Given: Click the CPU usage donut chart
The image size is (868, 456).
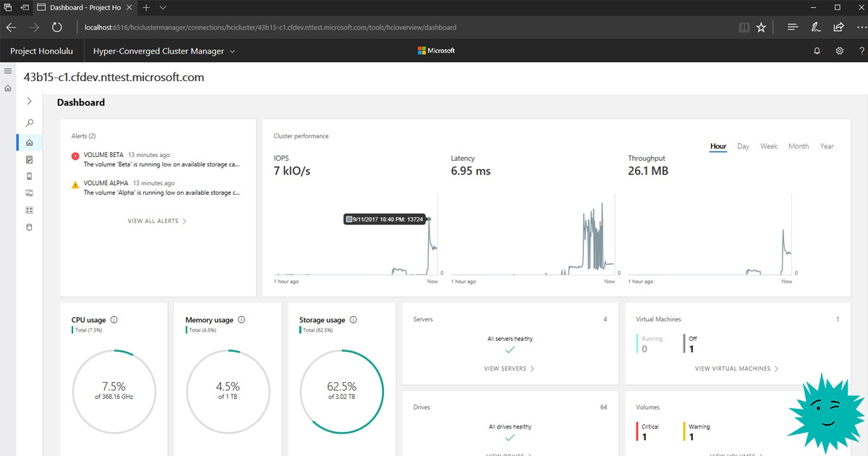Looking at the screenshot, I should 114,391.
